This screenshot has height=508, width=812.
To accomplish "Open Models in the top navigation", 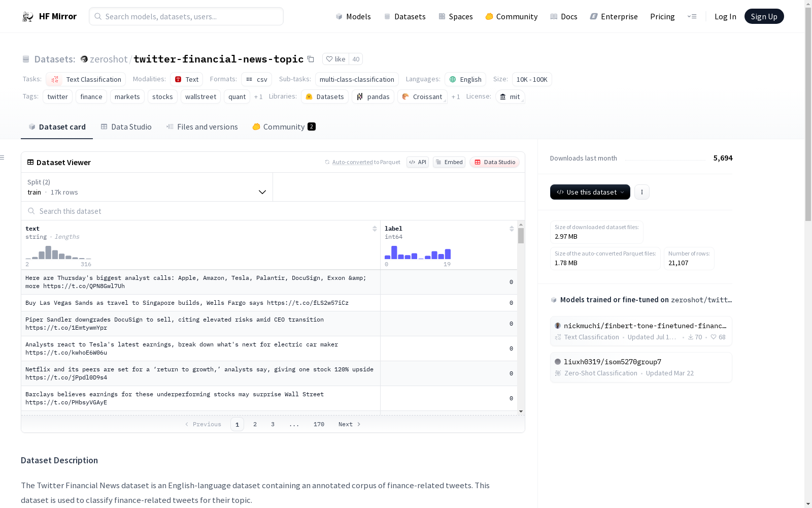I will click(353, 16).
